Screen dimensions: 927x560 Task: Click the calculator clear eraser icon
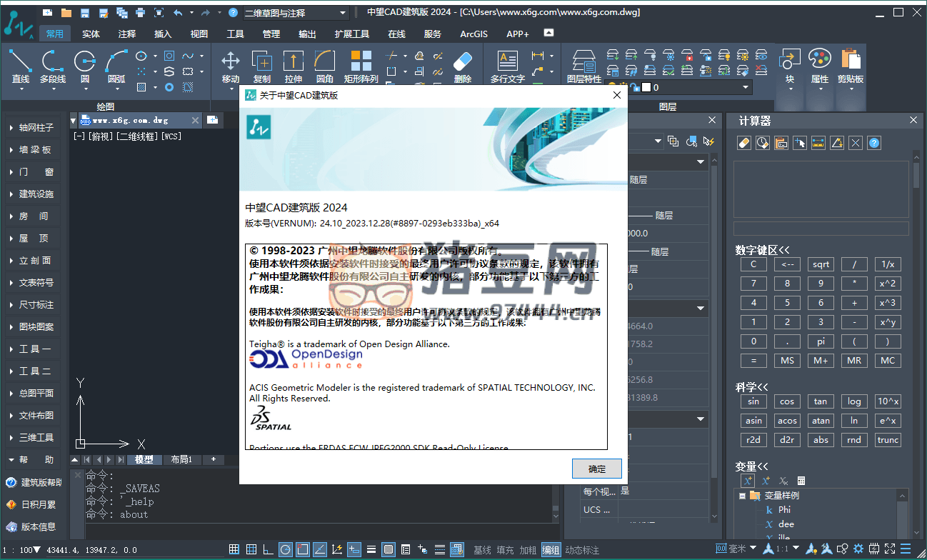point(743,143)
